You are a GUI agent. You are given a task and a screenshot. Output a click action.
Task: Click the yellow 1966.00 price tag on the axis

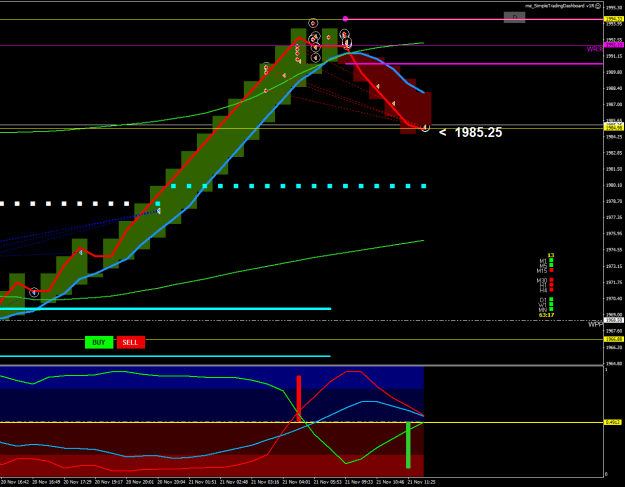point(614,339)
